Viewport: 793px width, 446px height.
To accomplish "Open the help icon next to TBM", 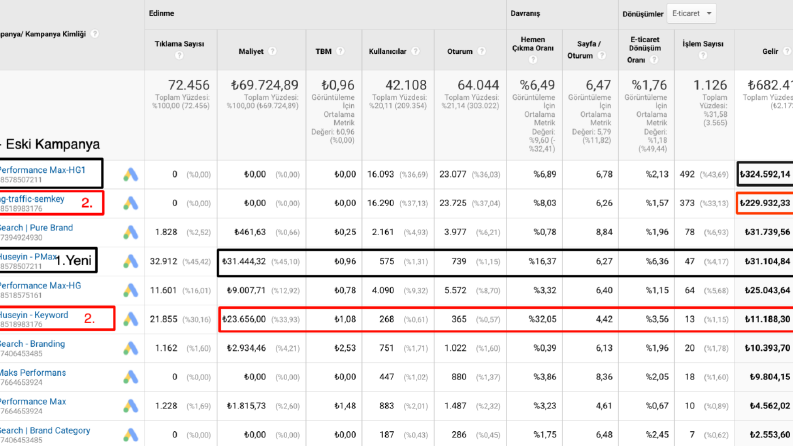I will (x=340, y=51).
